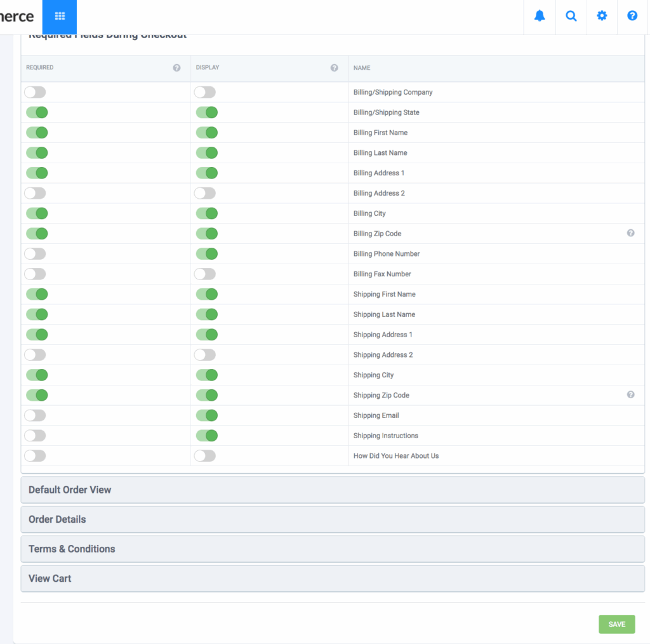
Task: Open the notifications bell icon
Action: click(540, 17)
